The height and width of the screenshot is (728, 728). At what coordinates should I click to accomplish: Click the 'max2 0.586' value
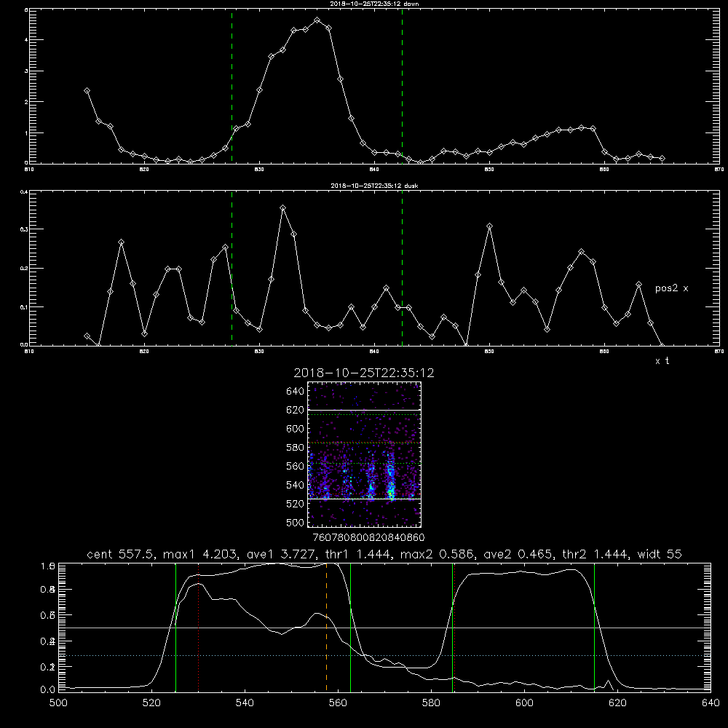437,554
